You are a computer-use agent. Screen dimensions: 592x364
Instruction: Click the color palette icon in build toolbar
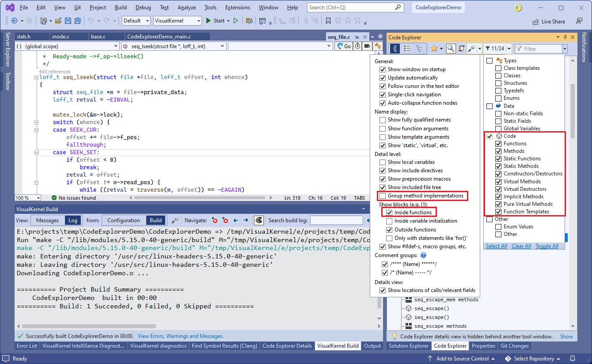(259, 220)
